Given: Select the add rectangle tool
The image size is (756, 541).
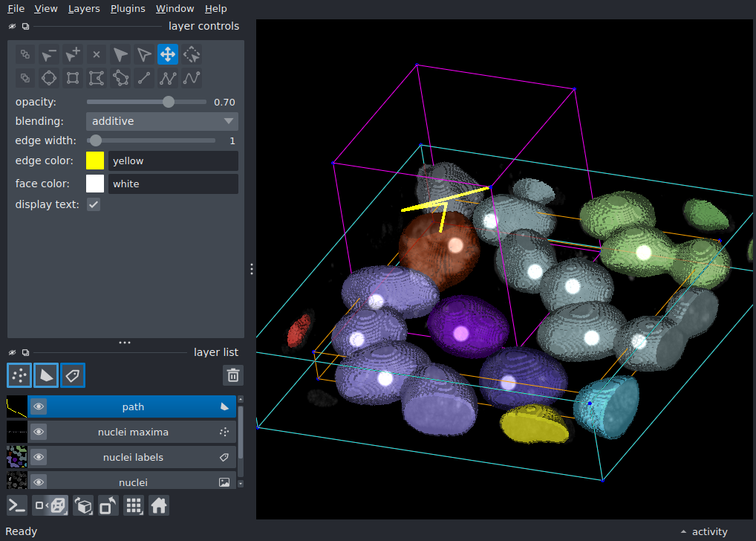Looking at the screenshot, I should coord(72,78).
